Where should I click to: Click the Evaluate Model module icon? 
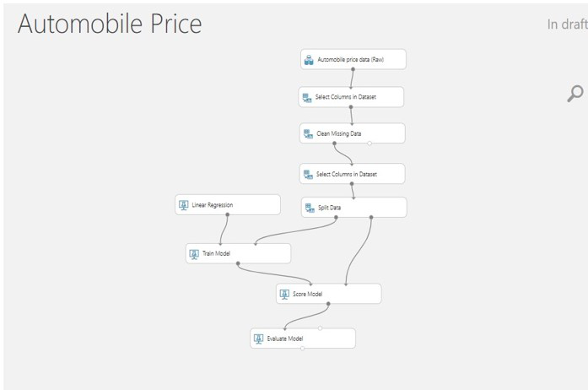pyautogui.click(x=259, y=339)
